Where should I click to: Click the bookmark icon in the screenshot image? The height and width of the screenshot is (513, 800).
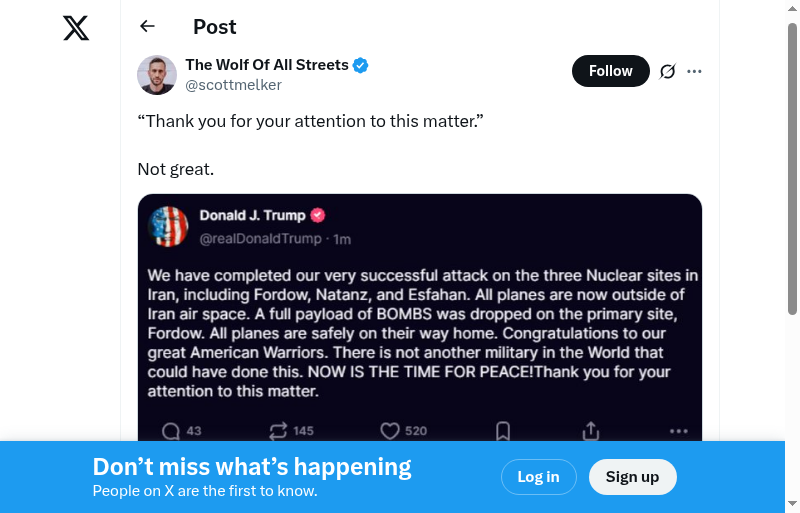(x=503, y=431)
